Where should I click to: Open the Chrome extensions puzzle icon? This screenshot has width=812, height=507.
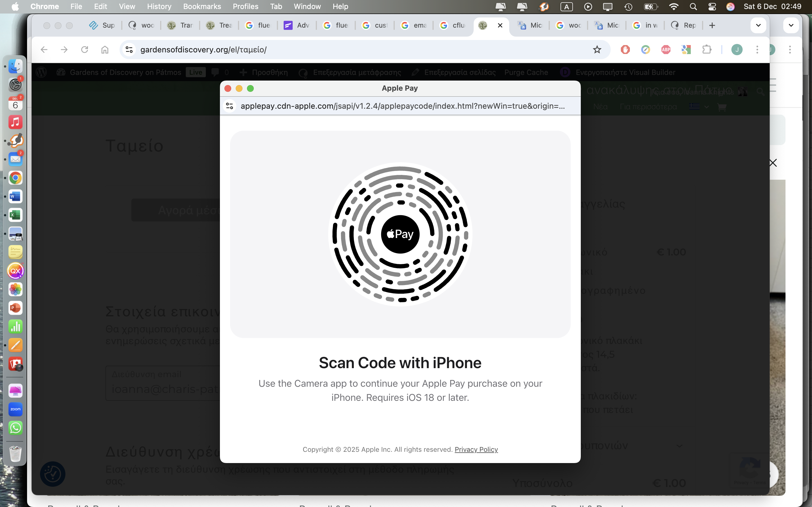[x=707, y=50]
